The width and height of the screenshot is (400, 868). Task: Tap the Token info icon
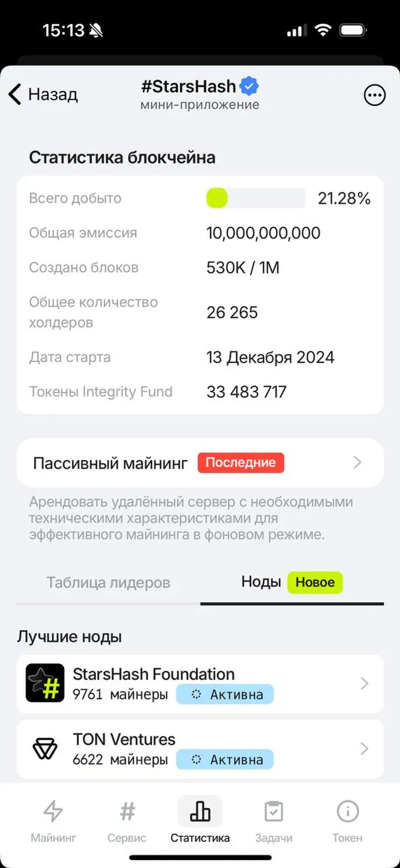click(x=347, y=812)
